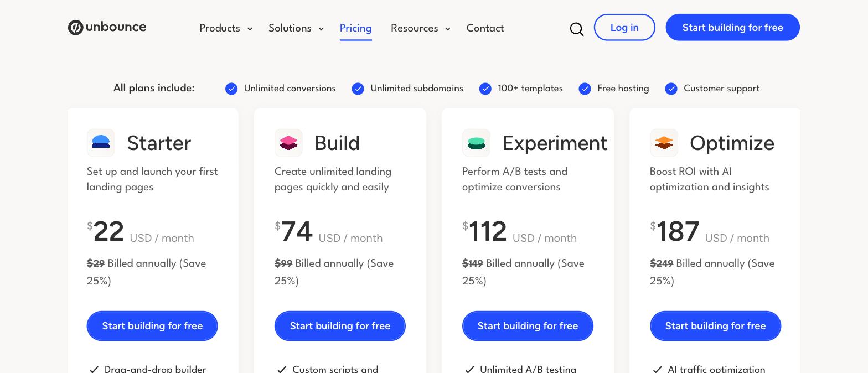
Task: Click the struck-through $99 price
Action: tap(283, 263)
